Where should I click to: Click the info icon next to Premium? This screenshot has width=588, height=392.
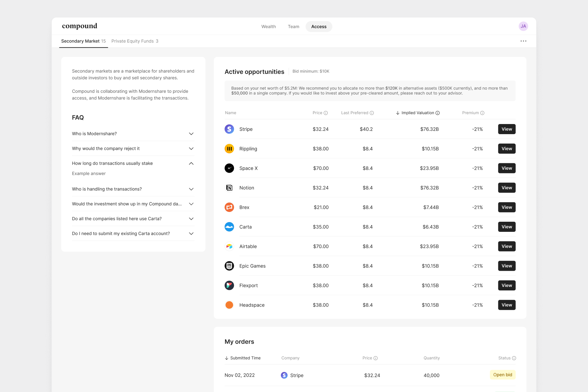(482, 113)
